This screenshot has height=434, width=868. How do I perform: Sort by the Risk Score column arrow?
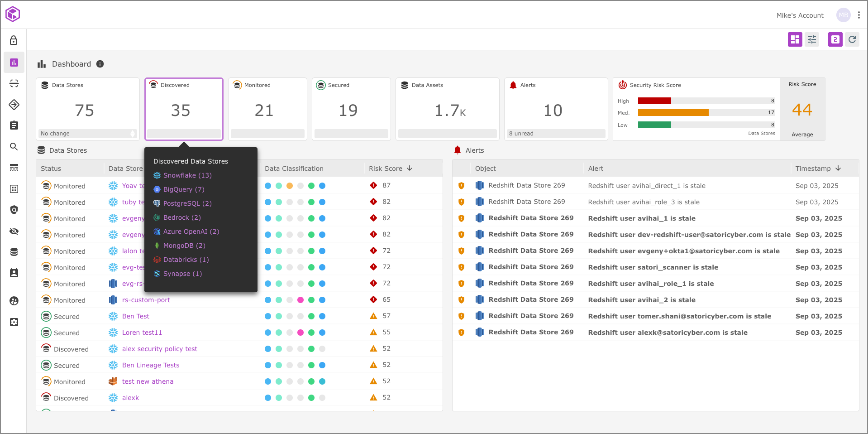point(410,168)
